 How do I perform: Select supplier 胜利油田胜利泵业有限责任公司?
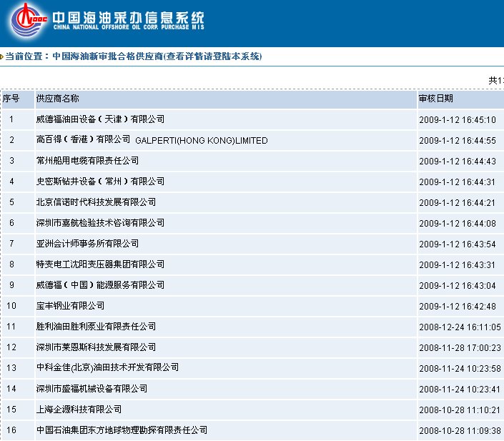coord(96,326)
